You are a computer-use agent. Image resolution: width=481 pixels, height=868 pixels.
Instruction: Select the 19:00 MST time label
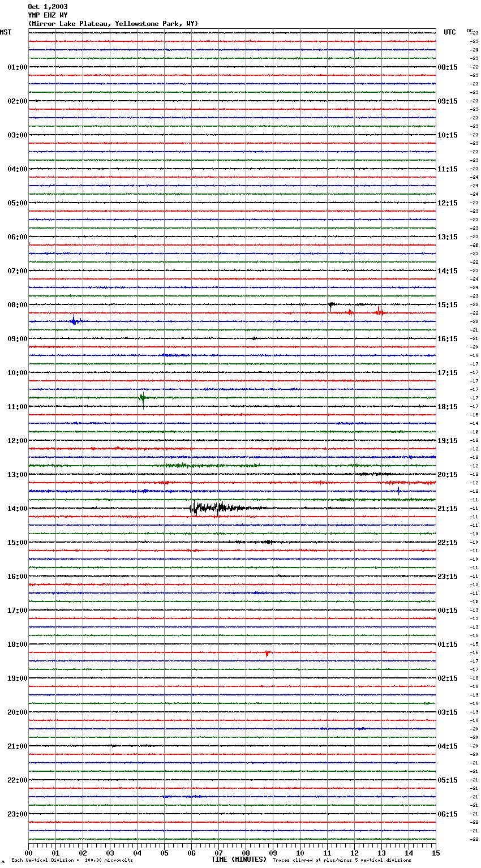point(18,678)
